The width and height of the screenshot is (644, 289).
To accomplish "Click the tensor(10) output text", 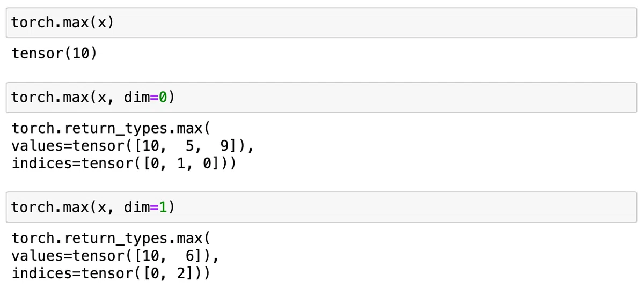I will coord(54,54).
